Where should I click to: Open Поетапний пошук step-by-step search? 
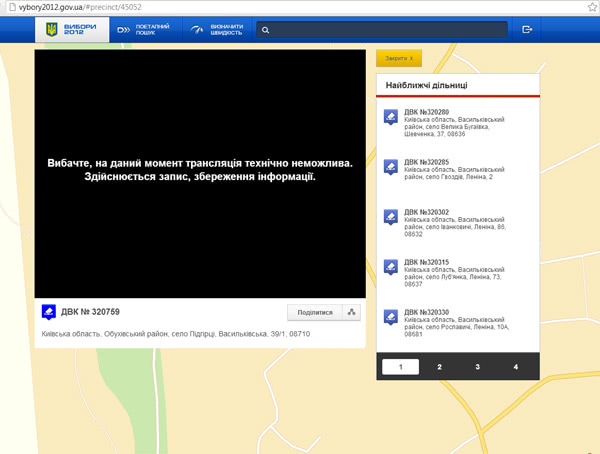click(144, 30)
